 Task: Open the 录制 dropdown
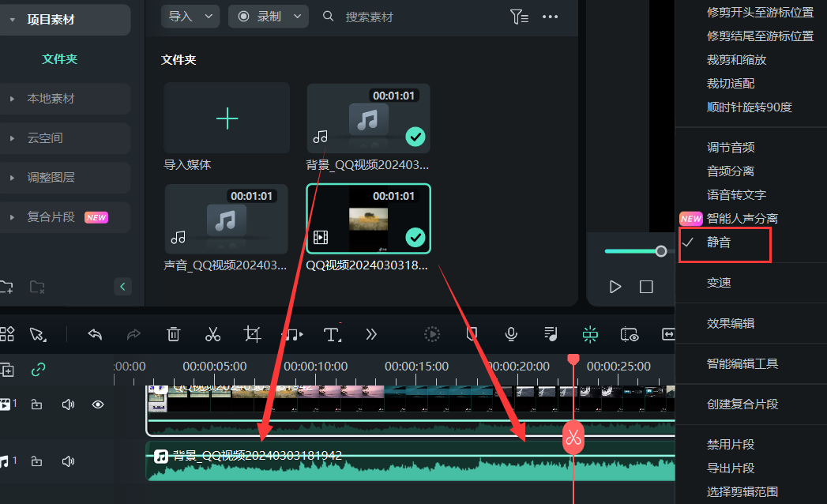click(x=268, y=17)
